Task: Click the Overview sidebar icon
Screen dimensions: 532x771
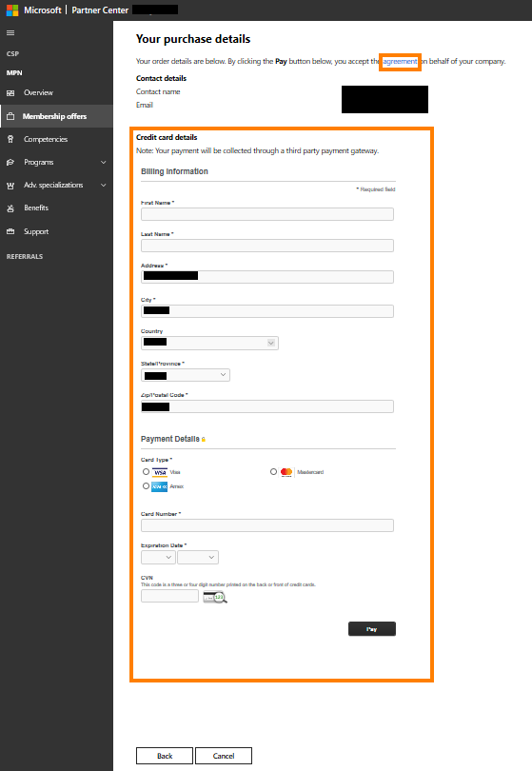Action: pyautogui.click(x=10, y=93)
